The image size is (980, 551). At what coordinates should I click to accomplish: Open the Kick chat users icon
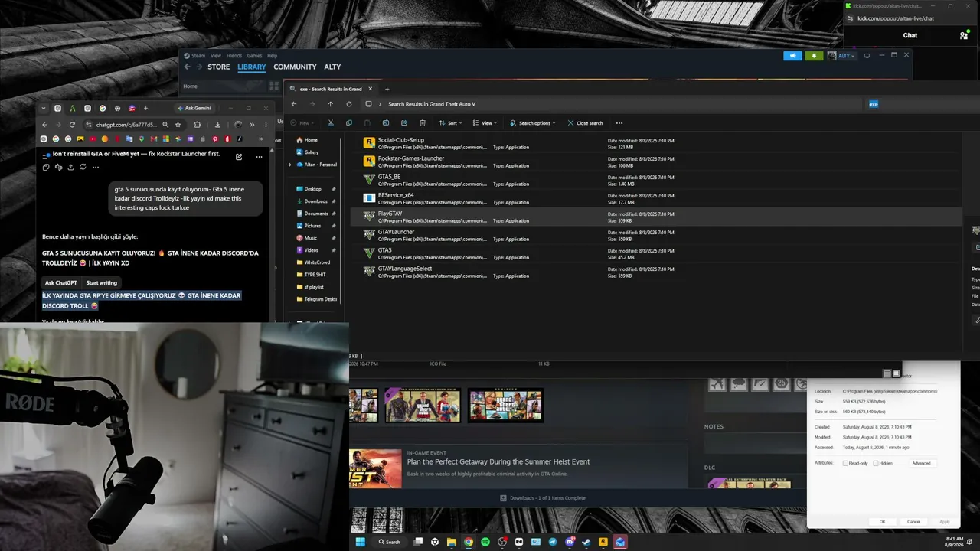[x=963, y=35]
